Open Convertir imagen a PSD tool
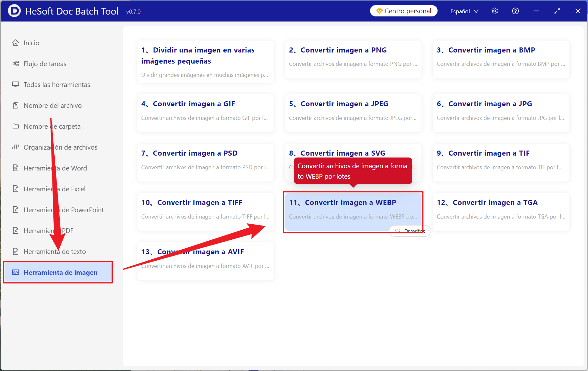 tap(206, 163)
